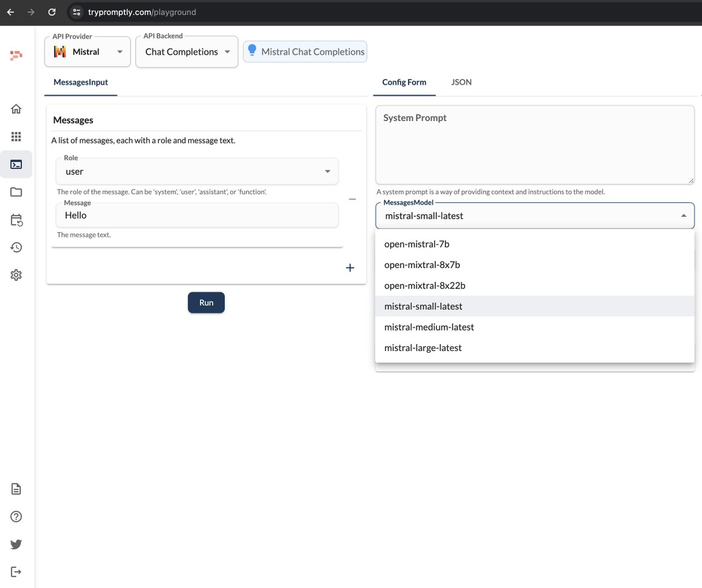Open the Home sidebar icon
Screen dimensions: 702x588
point(16,109)
